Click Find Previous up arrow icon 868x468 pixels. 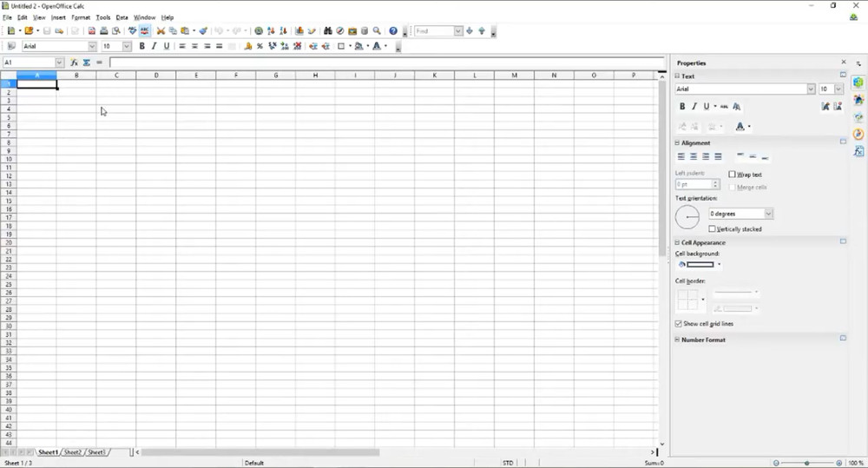(x=482, y=31)
